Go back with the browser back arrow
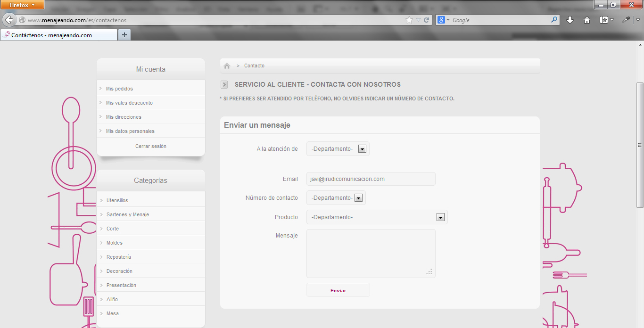The width and height of the screenshot is (644, 328). coord(9,20)
